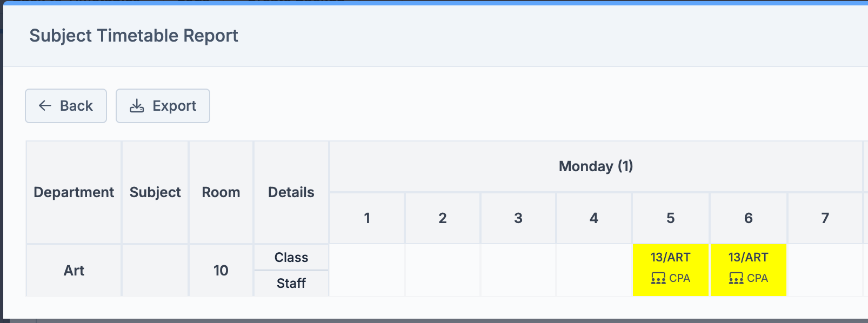Click the Staff details row label

tap(291, 283)
